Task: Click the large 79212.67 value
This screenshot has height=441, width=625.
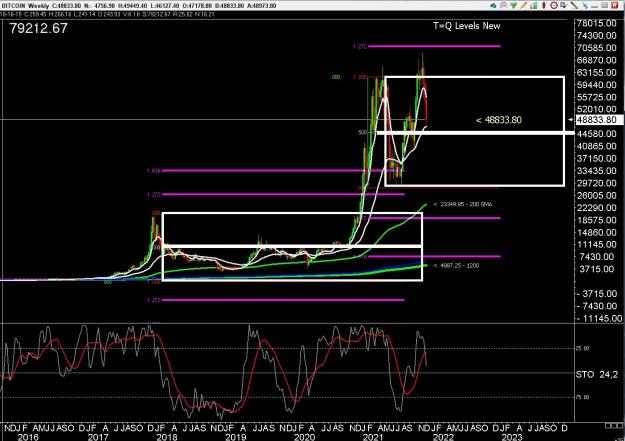Action: (x=39, y=28)
